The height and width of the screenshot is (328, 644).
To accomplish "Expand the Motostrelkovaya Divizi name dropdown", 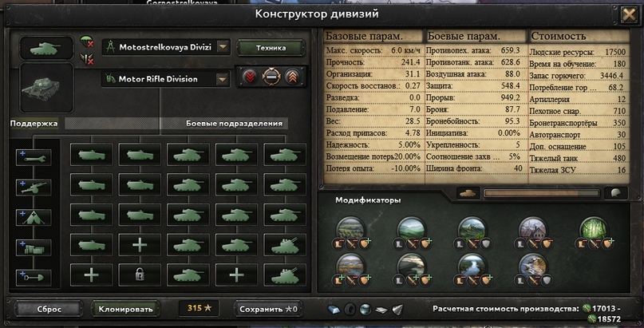I will (x=223, y=47).
